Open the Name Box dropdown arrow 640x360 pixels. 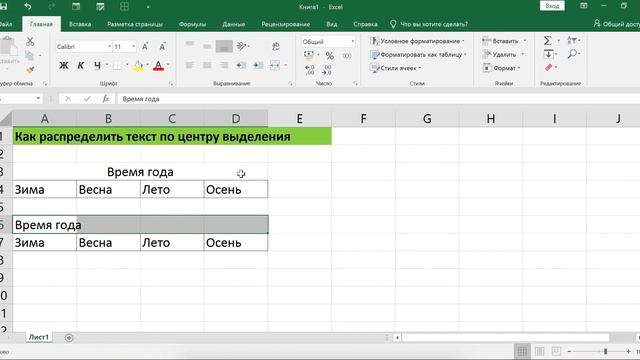coord(38,98)
